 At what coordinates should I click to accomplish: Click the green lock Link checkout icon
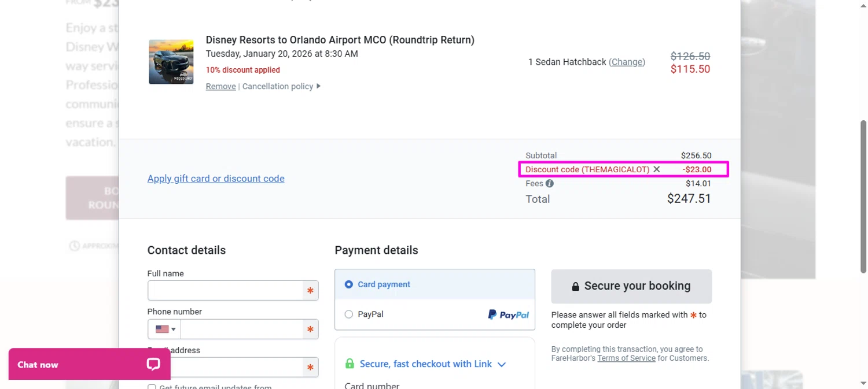tap(350, 364)
